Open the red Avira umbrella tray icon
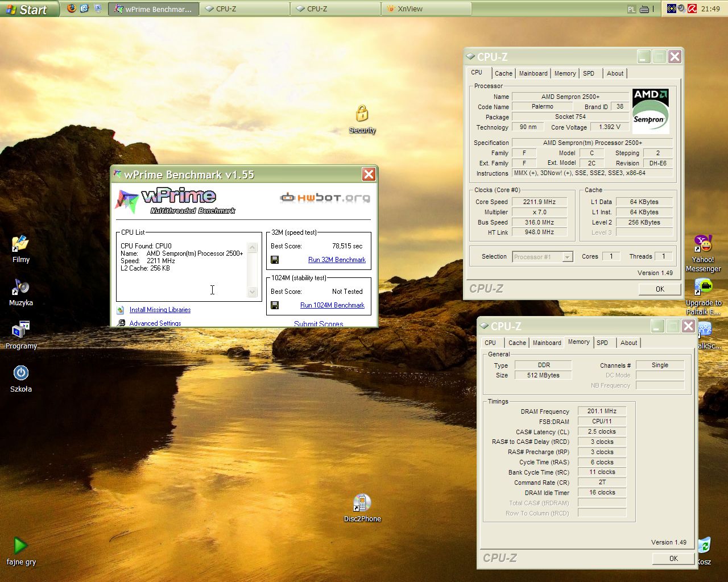 pos(692,9)
